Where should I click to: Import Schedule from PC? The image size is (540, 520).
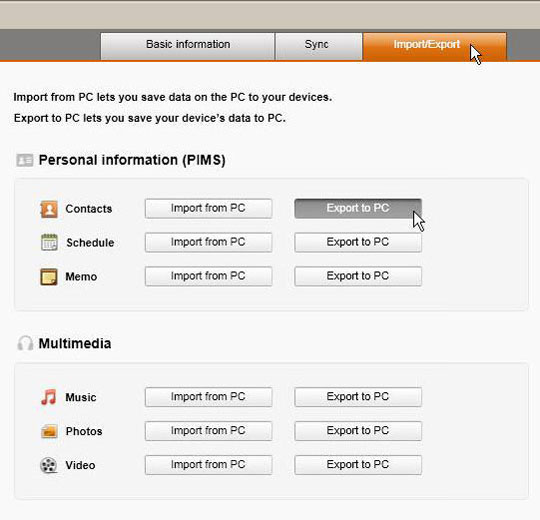pos(208,242)
